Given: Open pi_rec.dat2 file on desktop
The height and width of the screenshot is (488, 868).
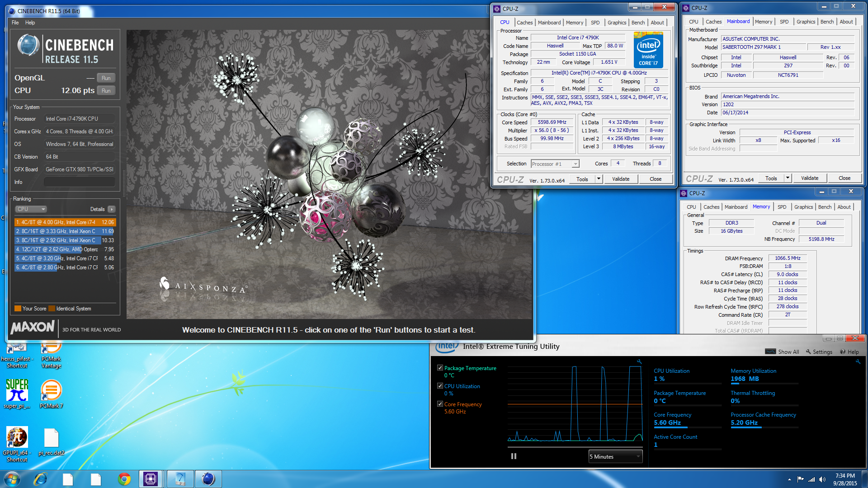Looking at the screenshot, I should point(51,442).
